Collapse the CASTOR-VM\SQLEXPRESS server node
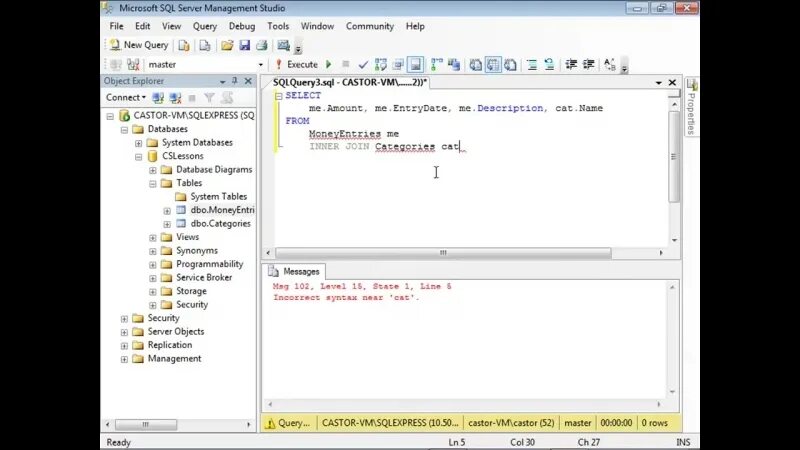The width and height of the screenshot is (800, 450). 110,116
